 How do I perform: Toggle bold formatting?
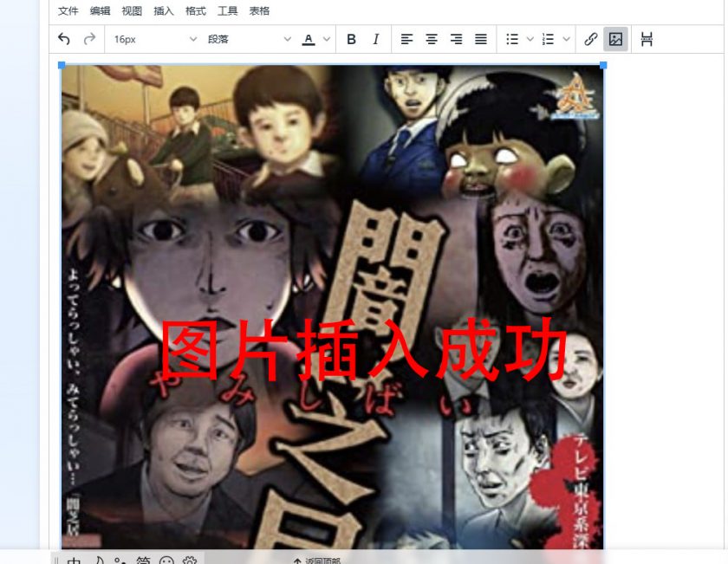(x=352, y=40)
